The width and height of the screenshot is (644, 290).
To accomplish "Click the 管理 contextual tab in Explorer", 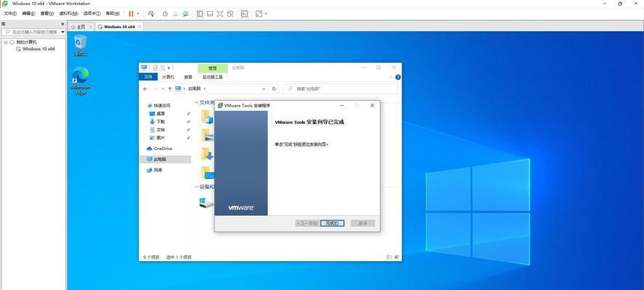I will (212, 68).
